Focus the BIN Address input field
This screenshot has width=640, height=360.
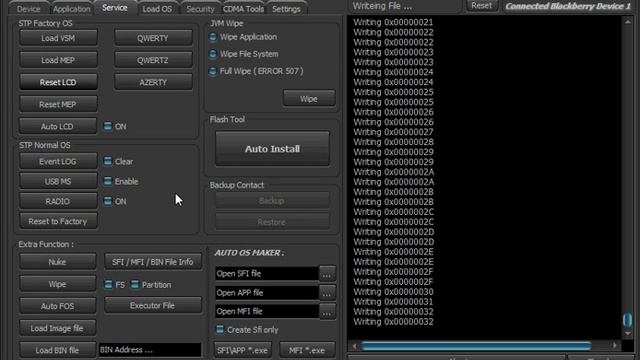tap(150, 350)
